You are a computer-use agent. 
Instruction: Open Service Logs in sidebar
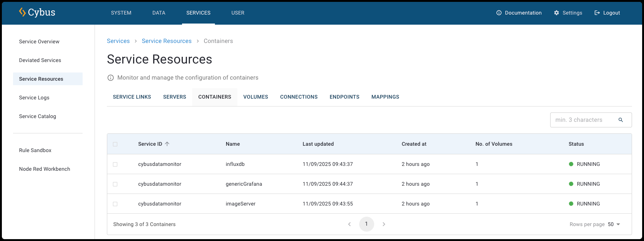coord(34,98)
